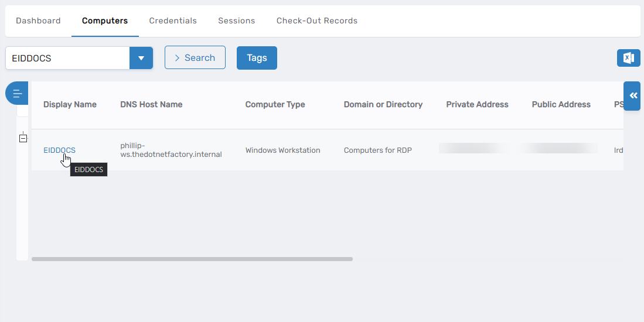Screen dimensions: 644x322
Task: Export the computers list to Excel
Action: point(628,58)
